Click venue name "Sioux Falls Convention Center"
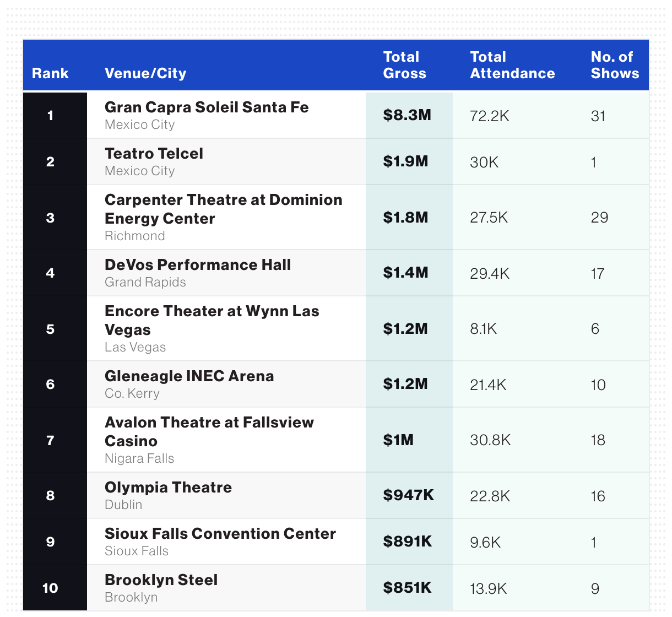Viewport: 672px width, 617px height. [x=220, y=533]
